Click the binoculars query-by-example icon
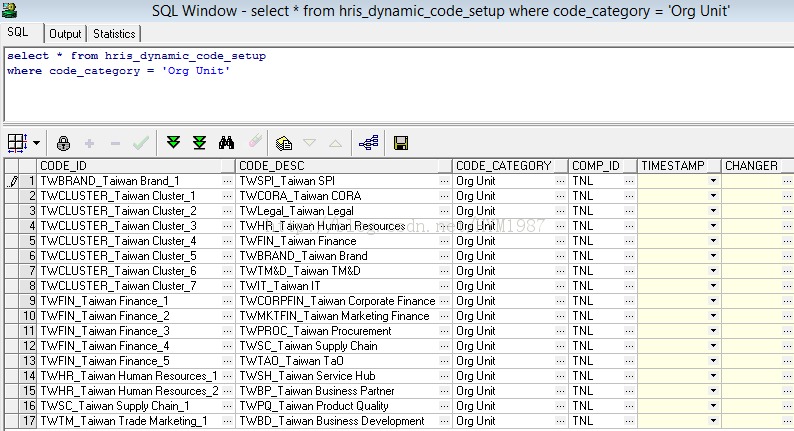The width and height of the screenshot is (794, 431). (x=226, y=143)
